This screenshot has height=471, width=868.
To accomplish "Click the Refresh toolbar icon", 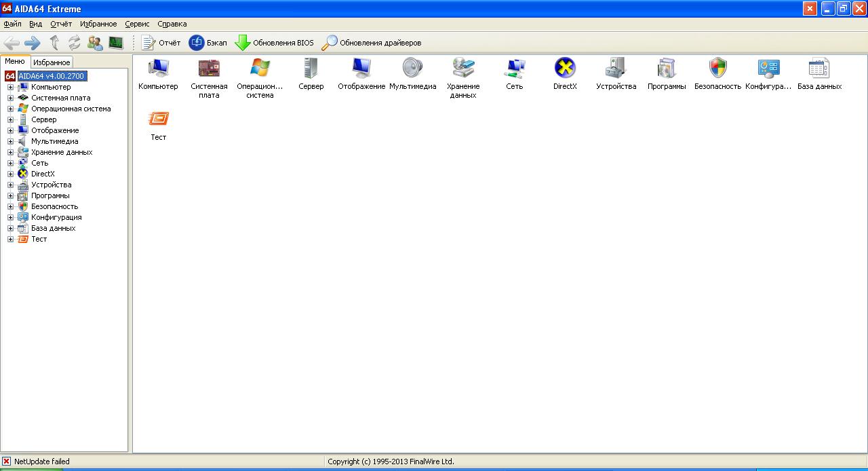I will point(74,43).
